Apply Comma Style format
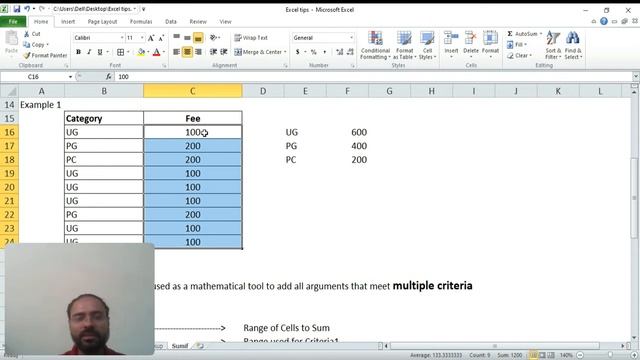The image size is (640, 360). (324, 52)
